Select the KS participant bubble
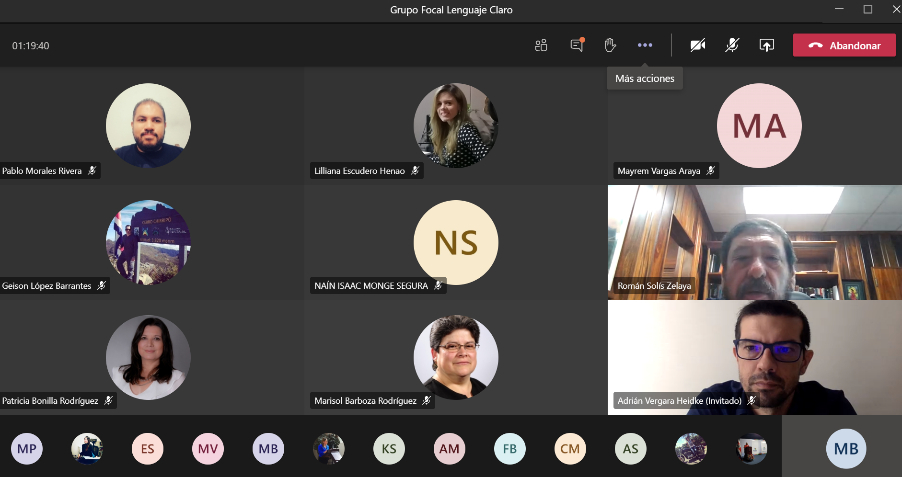This screenshot has height=477, width=902. [x=389, y=449]
